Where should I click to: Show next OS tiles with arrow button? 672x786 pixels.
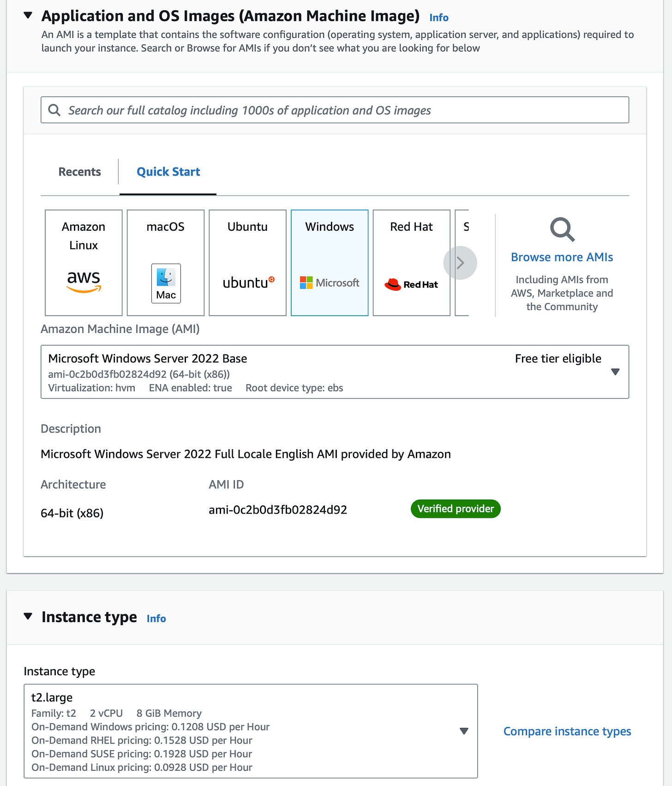460,263
